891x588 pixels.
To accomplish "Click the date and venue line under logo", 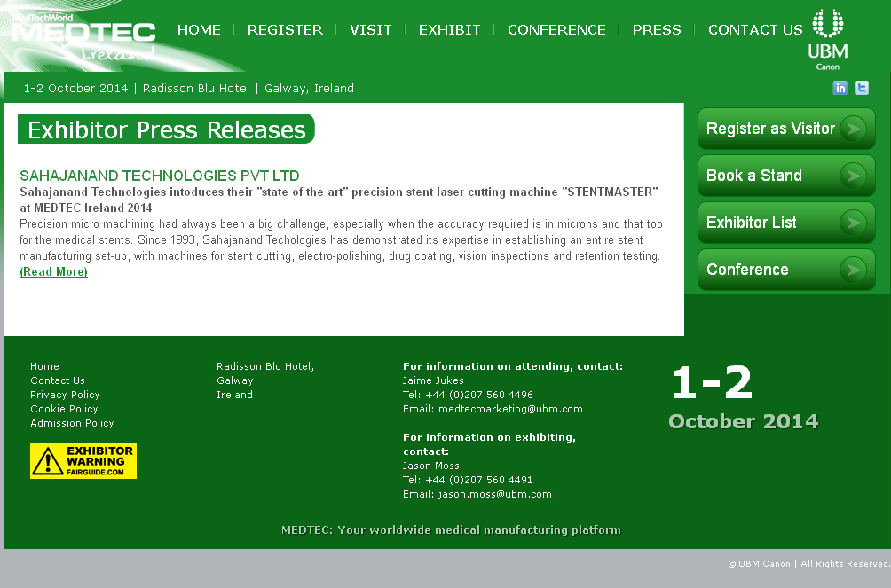I will (x=189, y=89).
